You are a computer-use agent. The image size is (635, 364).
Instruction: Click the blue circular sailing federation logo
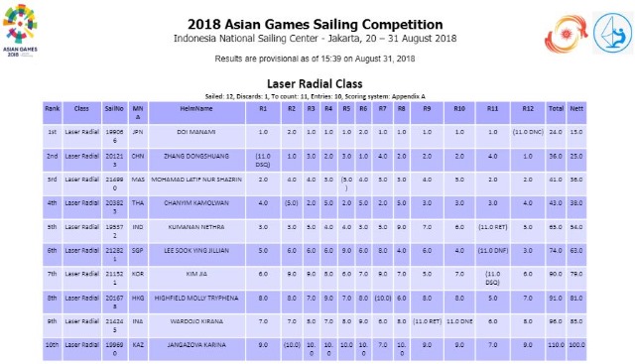pos(613,33)
